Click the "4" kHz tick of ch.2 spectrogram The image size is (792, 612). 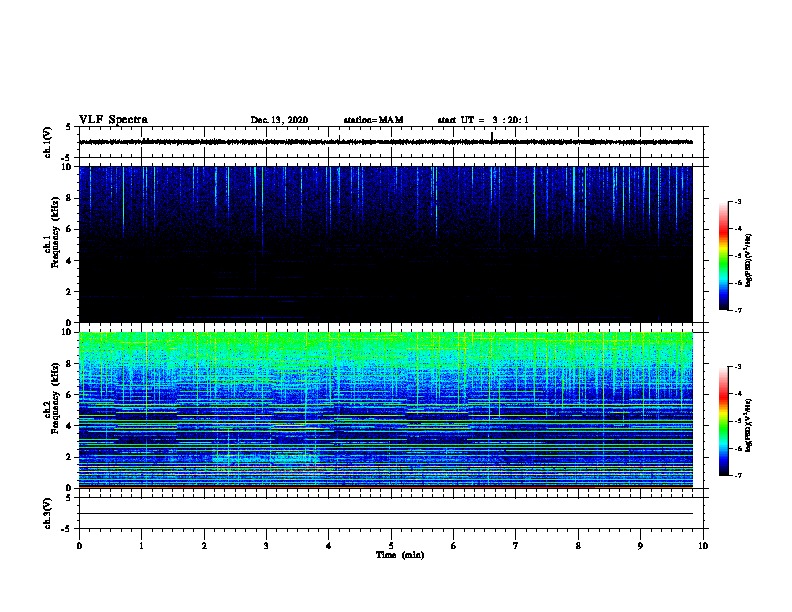[69, 426]
